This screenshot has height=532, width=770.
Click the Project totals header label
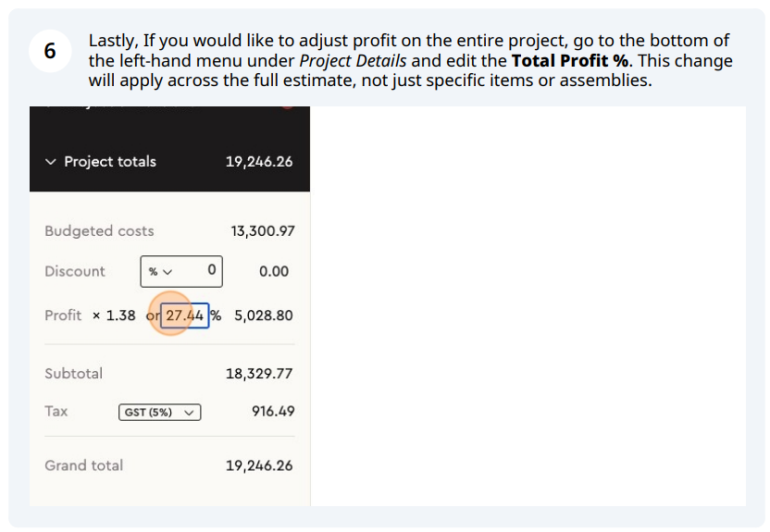click(110, 162)
